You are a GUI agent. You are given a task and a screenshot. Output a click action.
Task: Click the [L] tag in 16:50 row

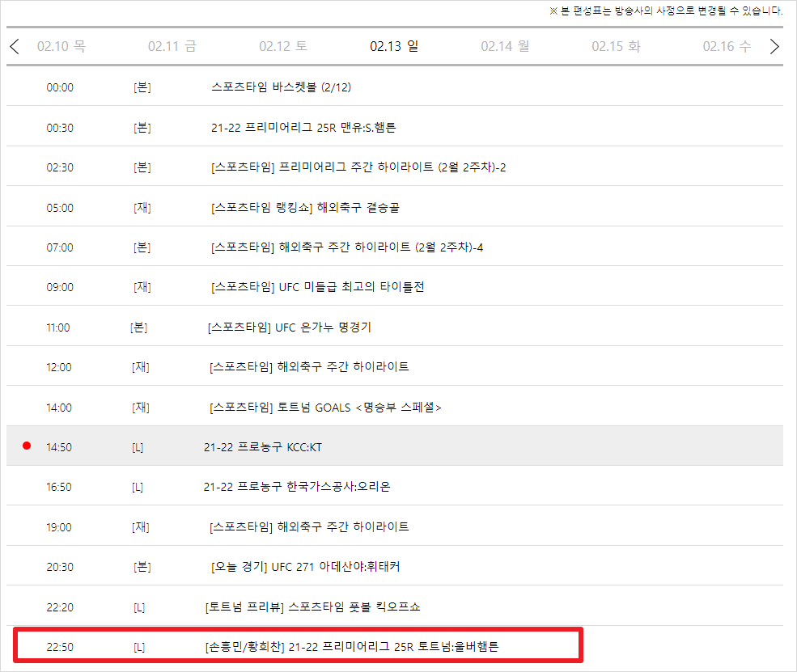click(138, 487)
